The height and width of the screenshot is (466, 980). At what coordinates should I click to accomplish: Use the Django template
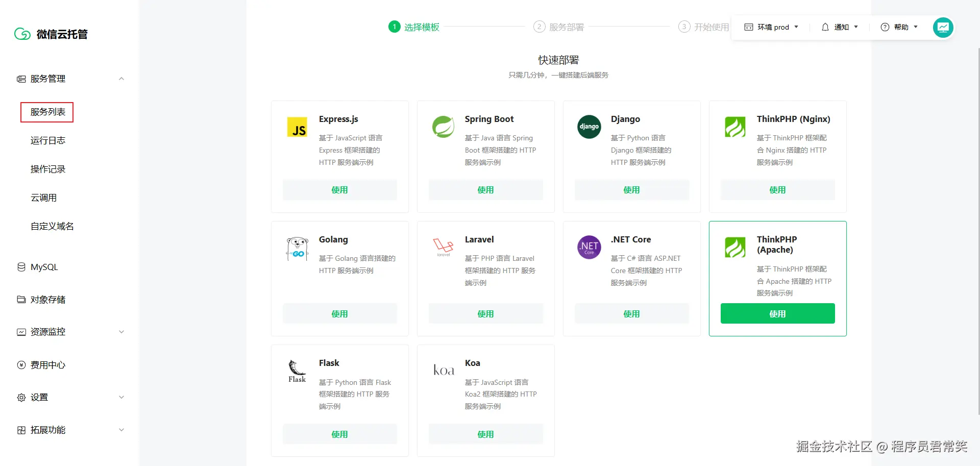coord(632,190)
